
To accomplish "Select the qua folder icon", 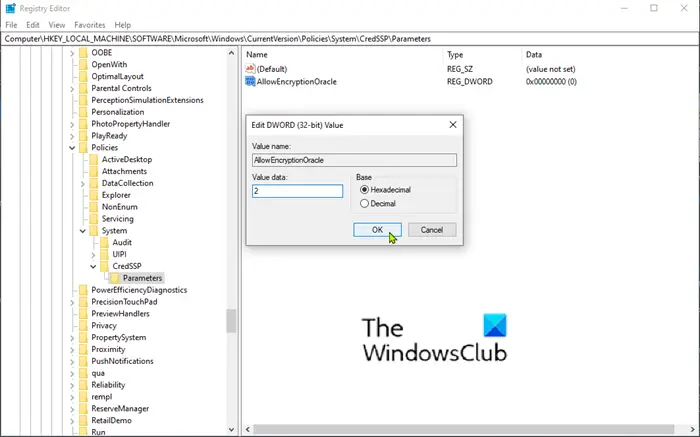I will [x=83, y=373].
